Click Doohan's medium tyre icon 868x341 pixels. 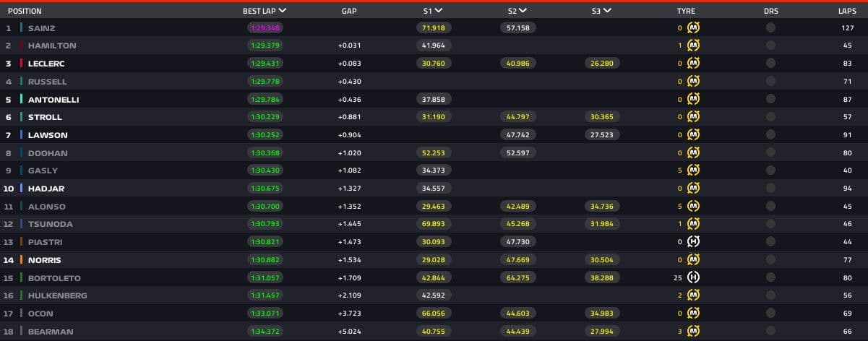693,152
